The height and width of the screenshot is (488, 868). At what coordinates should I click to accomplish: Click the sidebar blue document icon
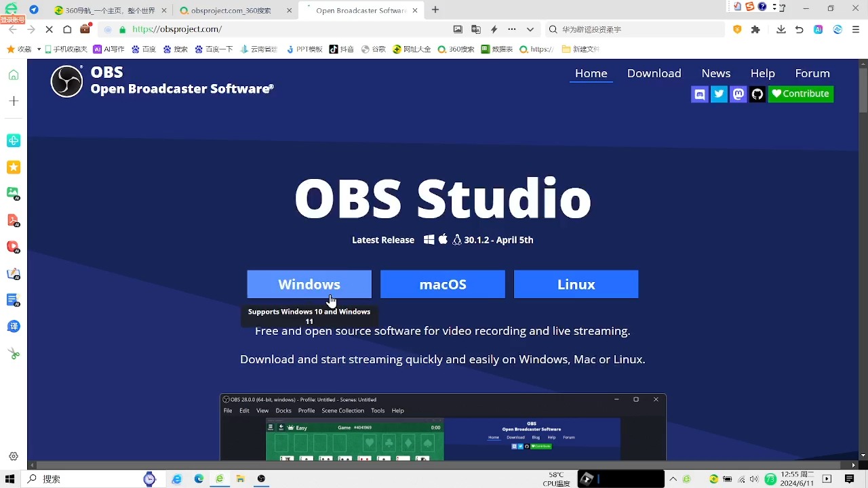pyautogui.click(x=14, y=300)
